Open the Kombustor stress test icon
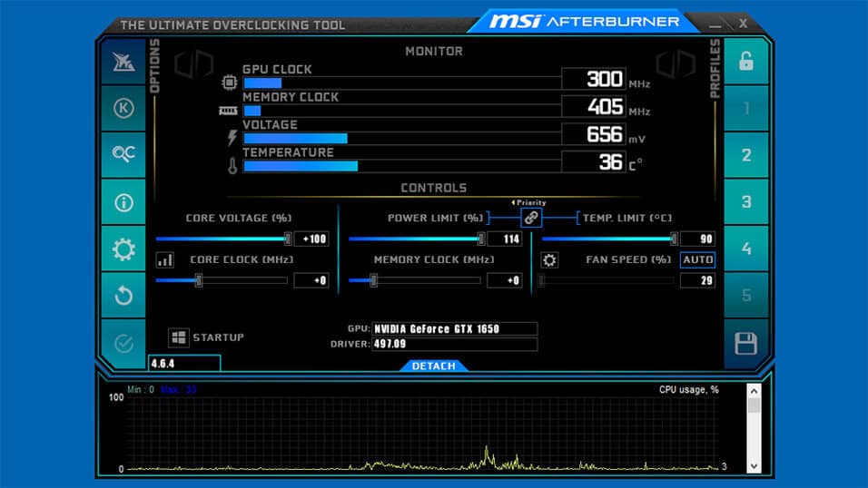868x488 pixels. pos(123,109)
